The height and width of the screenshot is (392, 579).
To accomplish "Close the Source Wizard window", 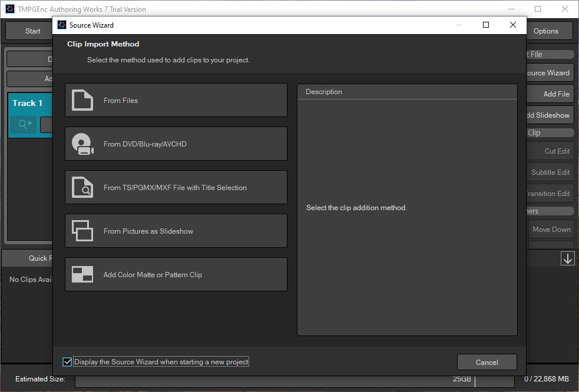I will [x=513, y=25].
